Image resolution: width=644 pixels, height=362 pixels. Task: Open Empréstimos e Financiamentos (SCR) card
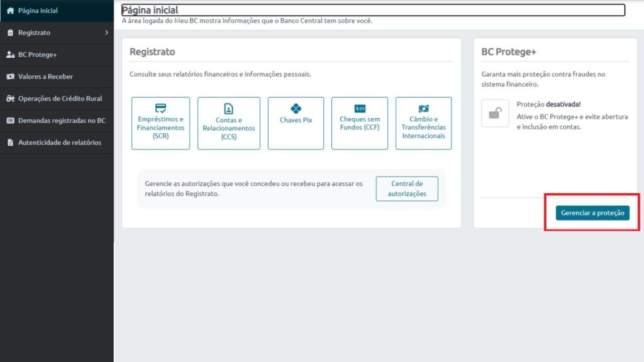[x=160, y=123]
